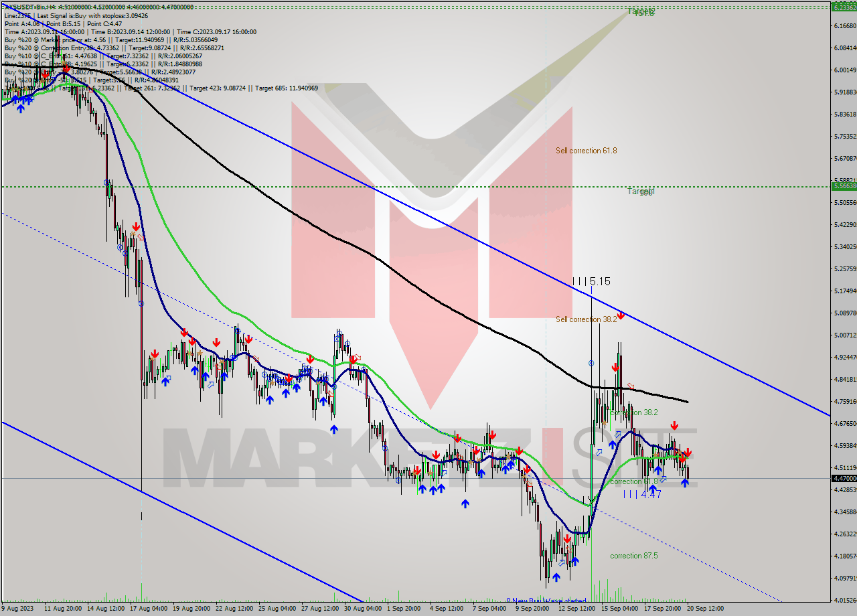Viewport: 857px width, 616px height.
Task: Click the '17 Aug 04:00' date label
Action: click(x=149, y=609)
